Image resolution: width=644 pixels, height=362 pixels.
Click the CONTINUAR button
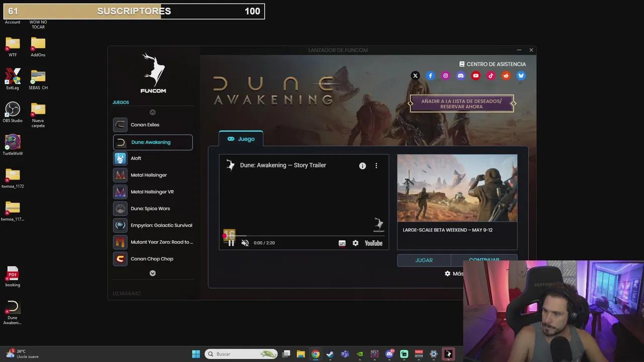pos(484,260)
